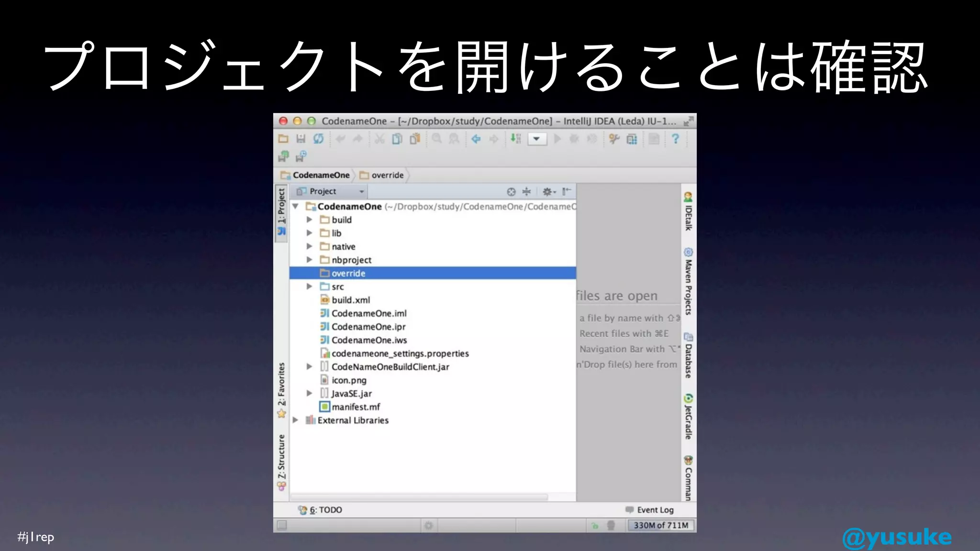
Task: Collapse the CodenameOne root project node
Action: coord(296,206)
